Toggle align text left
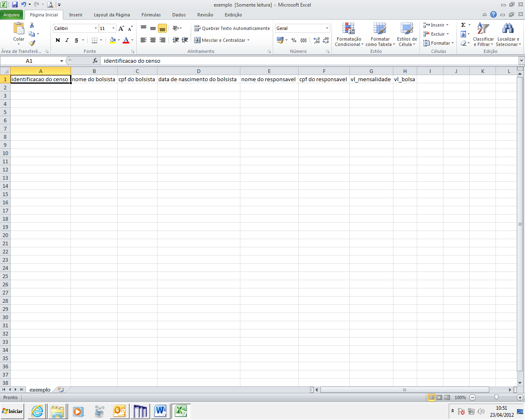The height and width of the screenshot is (420, 525). (144, 40)
